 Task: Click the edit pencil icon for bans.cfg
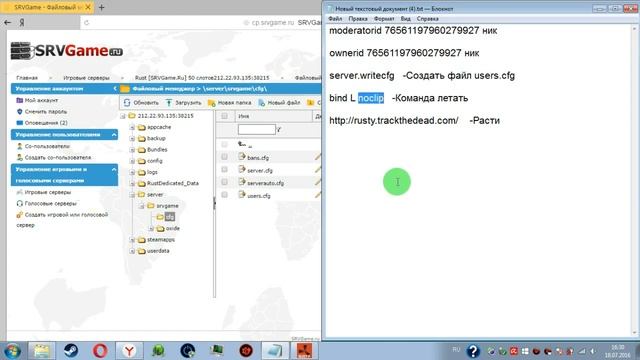coord(318,157)
